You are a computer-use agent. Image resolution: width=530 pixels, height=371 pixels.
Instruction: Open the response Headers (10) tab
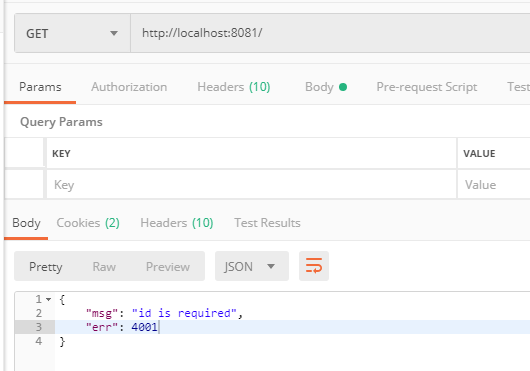176,223
